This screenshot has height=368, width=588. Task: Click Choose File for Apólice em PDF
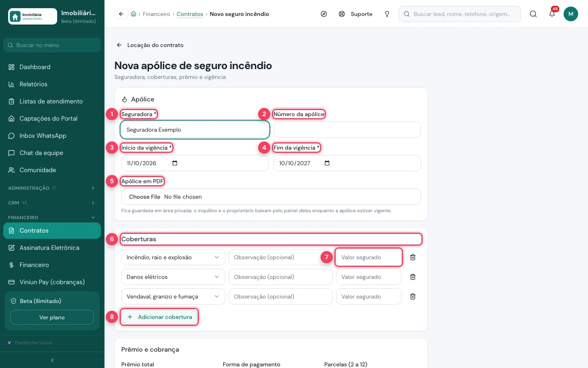click(x=145, y=197)
